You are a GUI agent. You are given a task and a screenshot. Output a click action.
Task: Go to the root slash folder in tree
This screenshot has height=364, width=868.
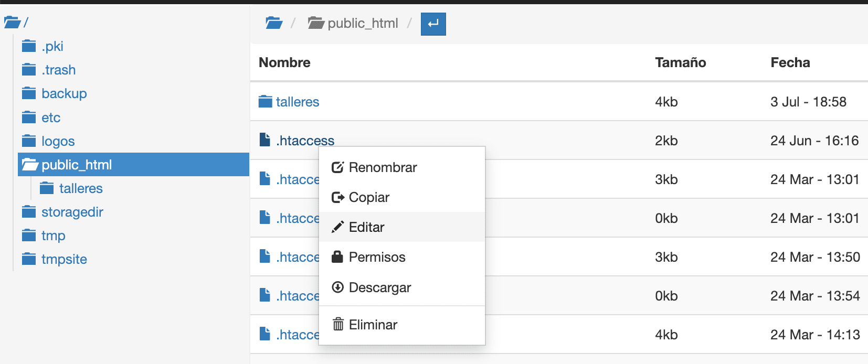pos(16,23)
